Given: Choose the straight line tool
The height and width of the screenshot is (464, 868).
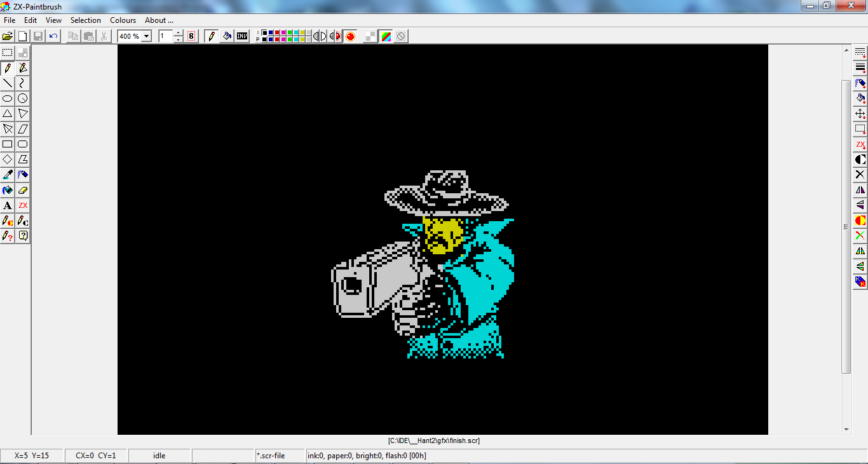Looking at the screenshot, I should click(x=8, y=83).
